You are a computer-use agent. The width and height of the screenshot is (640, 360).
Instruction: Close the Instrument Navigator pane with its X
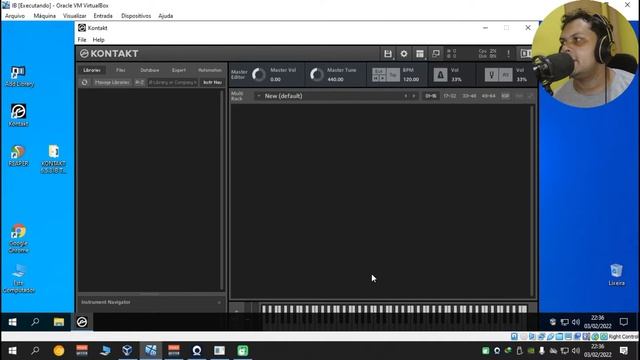219,302
